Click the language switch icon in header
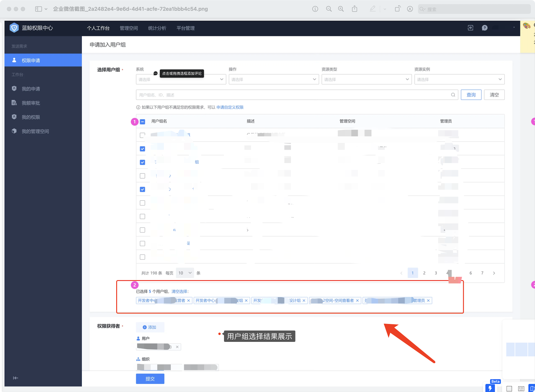Screen dimensions: 535x392 (470, 28)
